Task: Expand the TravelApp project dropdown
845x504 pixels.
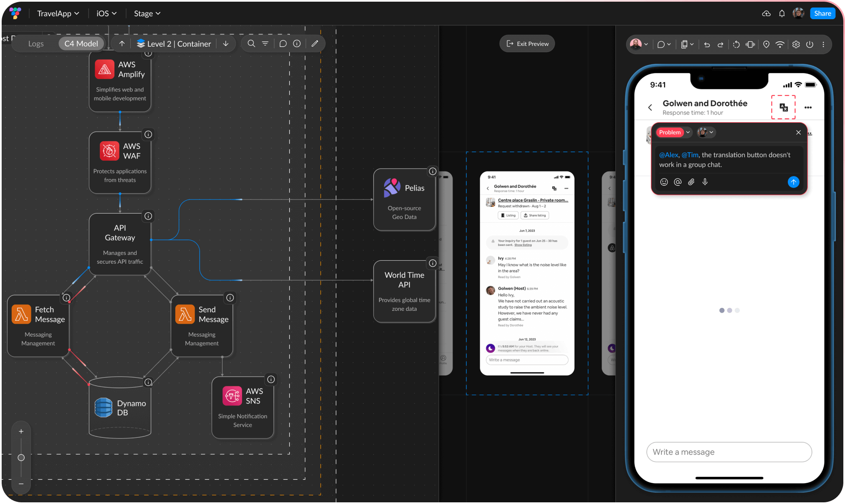Action: pos(58,13)
